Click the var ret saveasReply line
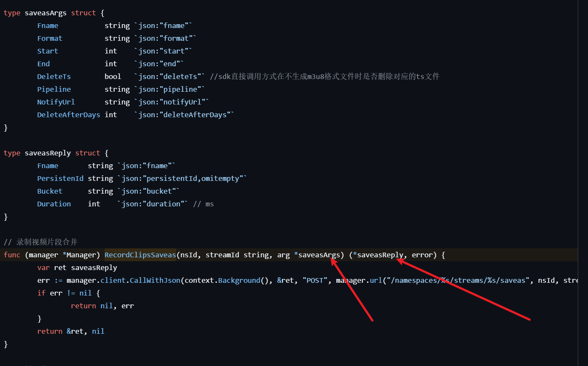Viewport: 588px width, 366px height. (77, 267)
